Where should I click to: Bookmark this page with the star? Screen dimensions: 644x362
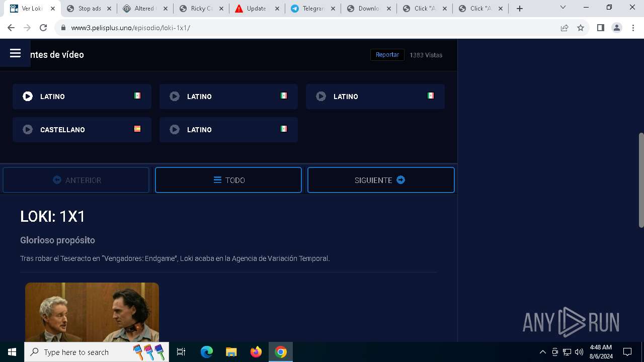click(x=581, y=28)
